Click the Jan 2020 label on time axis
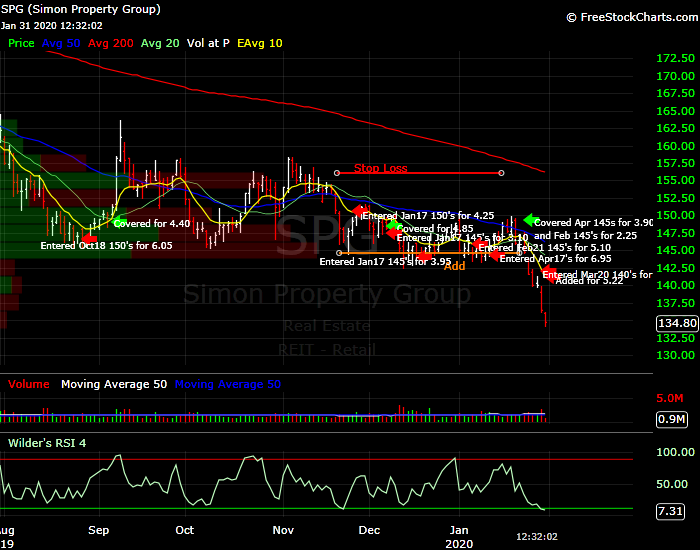 coord(459,537)
